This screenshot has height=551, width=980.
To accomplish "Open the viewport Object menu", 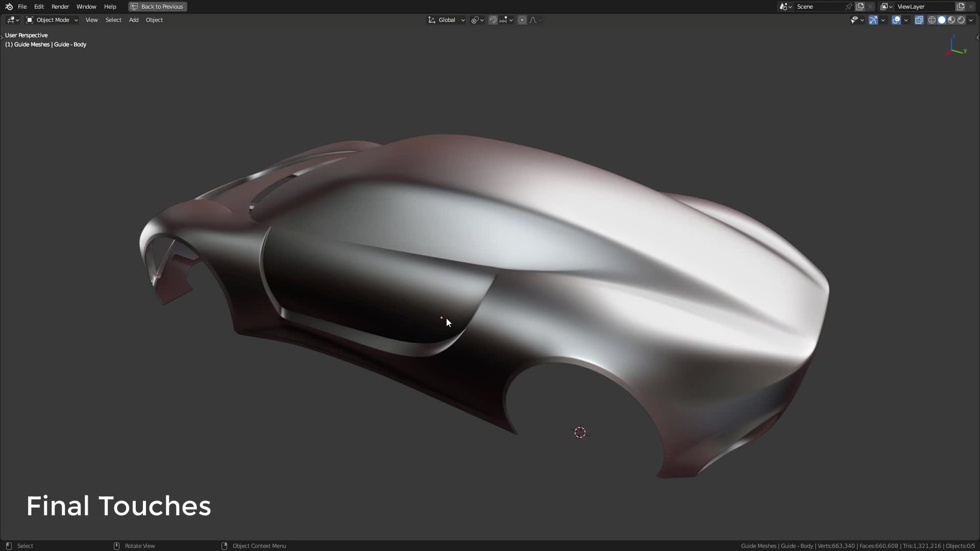I will pos(154,20).
